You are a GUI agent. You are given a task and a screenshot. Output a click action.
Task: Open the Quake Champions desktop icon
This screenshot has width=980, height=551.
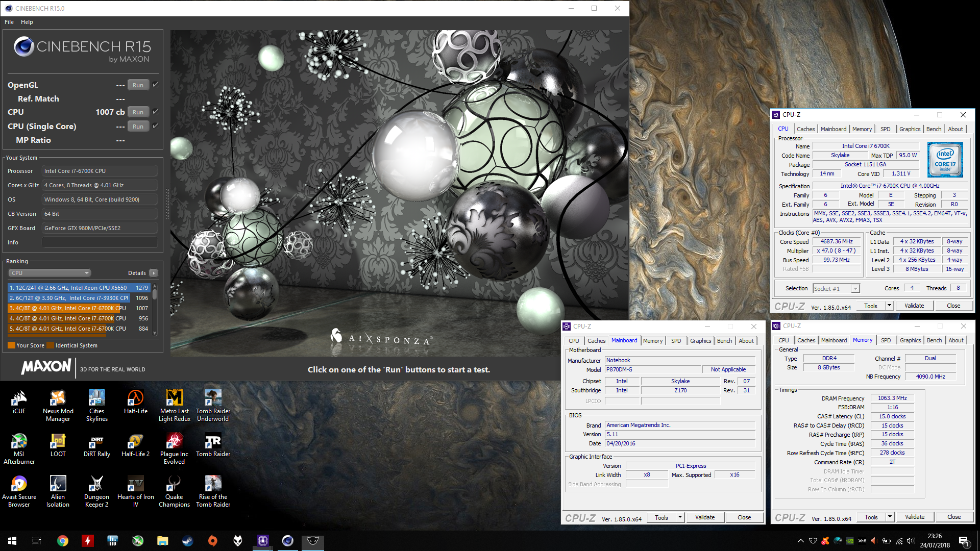174,491
